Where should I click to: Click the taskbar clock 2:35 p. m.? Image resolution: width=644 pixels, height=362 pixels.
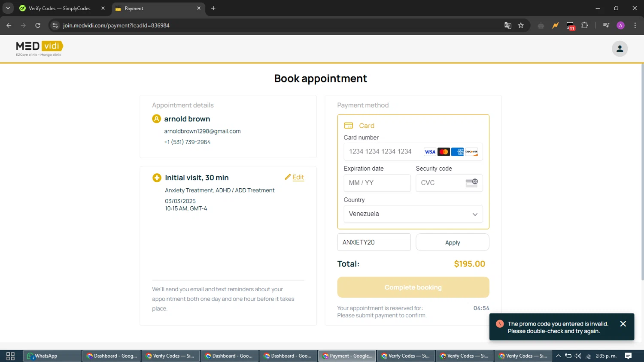point(606,356)
